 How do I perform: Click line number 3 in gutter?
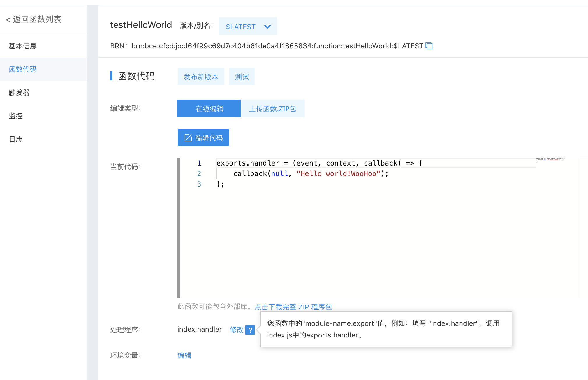point(199,184)
